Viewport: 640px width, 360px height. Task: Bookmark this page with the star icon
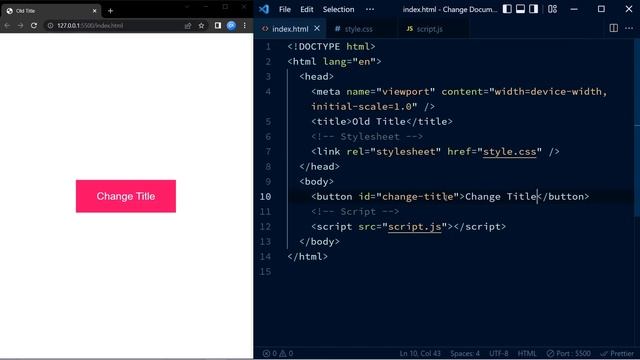[x=201, y=25]
